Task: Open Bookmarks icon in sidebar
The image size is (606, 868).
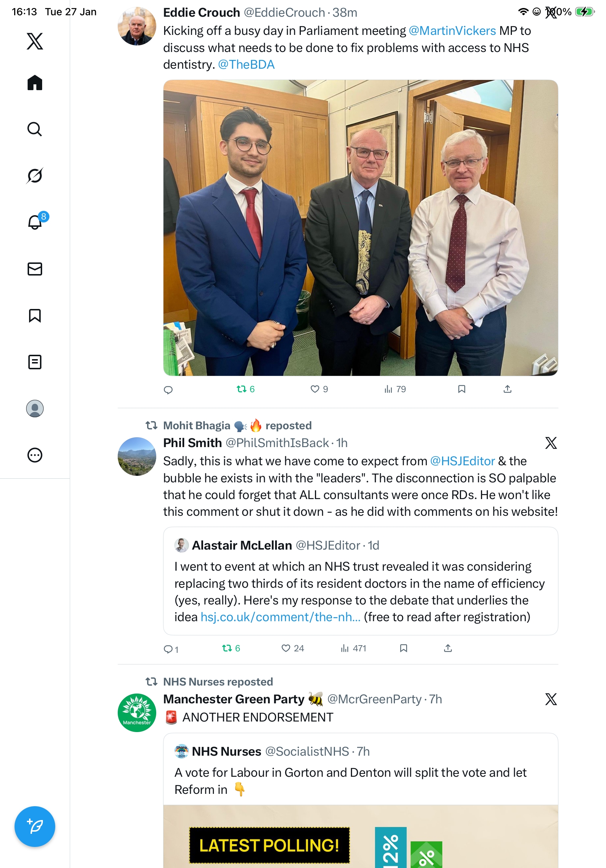Action: point(35,315)
